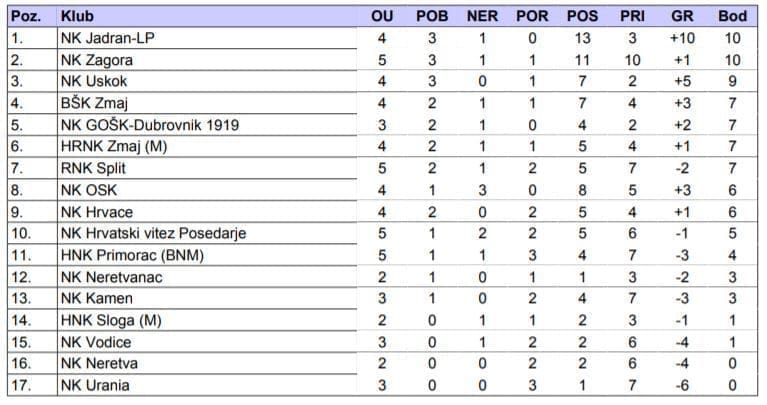Select the Poz. column header
The image size is (767, 405).
click(27, 16)
